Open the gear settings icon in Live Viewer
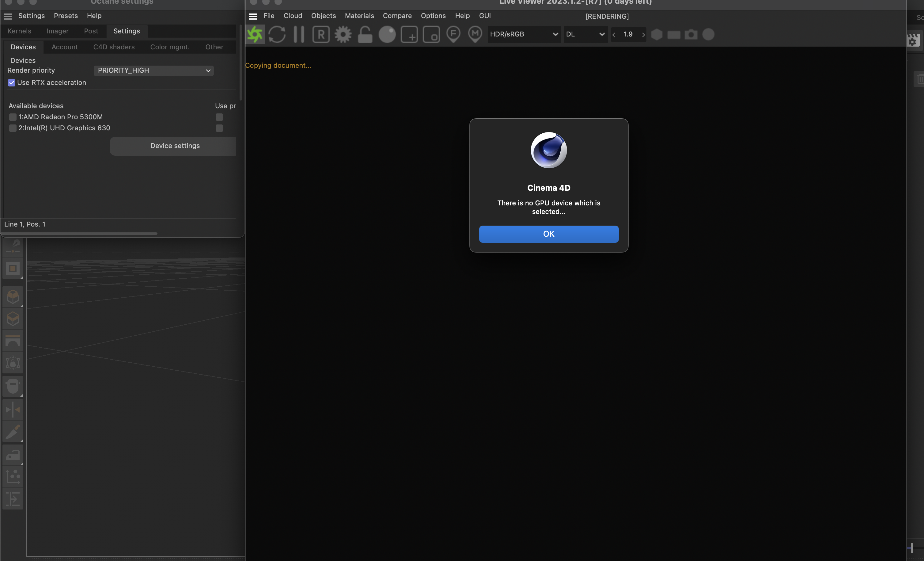This screenshot has height=561, width=924. tap(343, 34)
